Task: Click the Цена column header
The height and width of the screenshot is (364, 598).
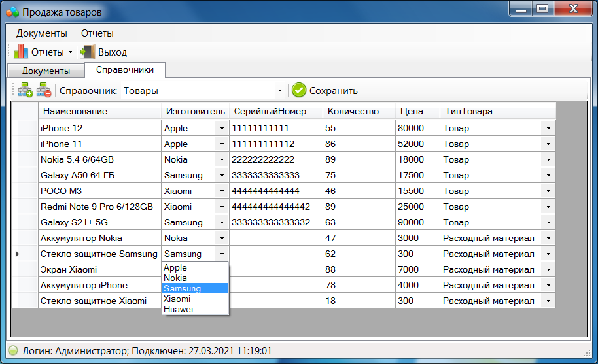Action: pyautogui.click(x=417, y=111)
